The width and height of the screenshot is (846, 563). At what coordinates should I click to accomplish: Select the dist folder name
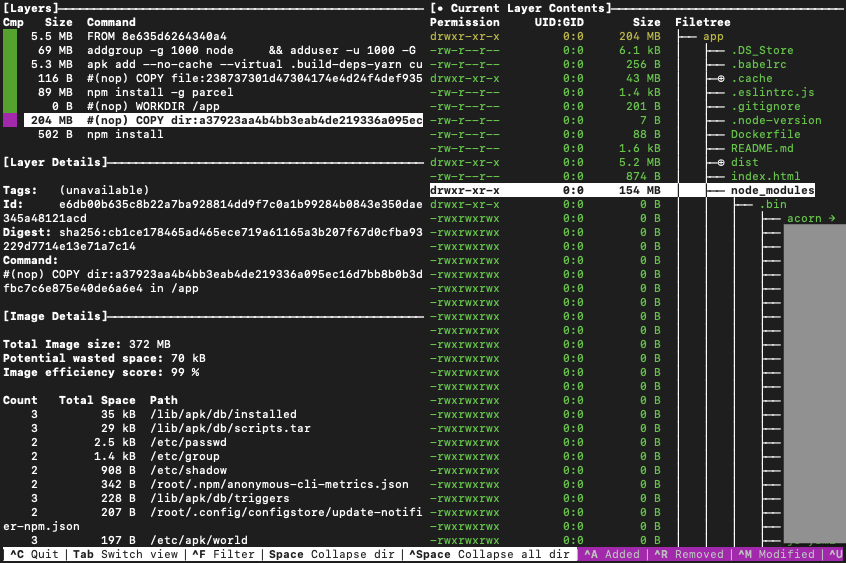pos(745,162)
